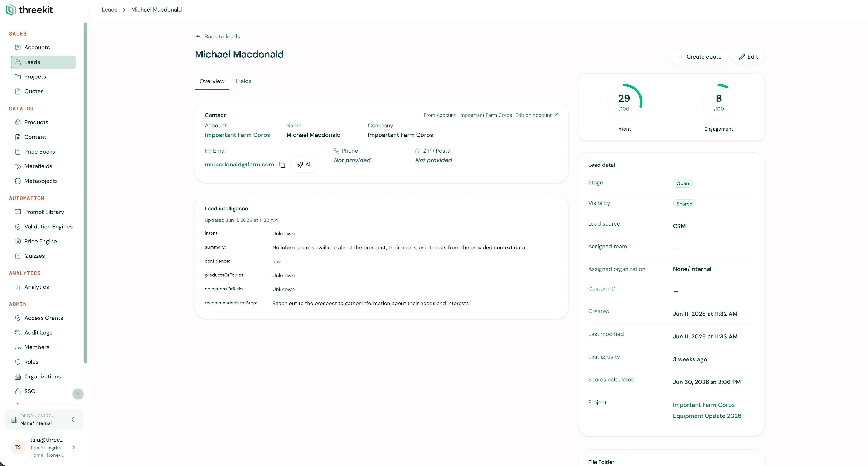
Task: Copy the email address with copy icon
Action: 282,165
